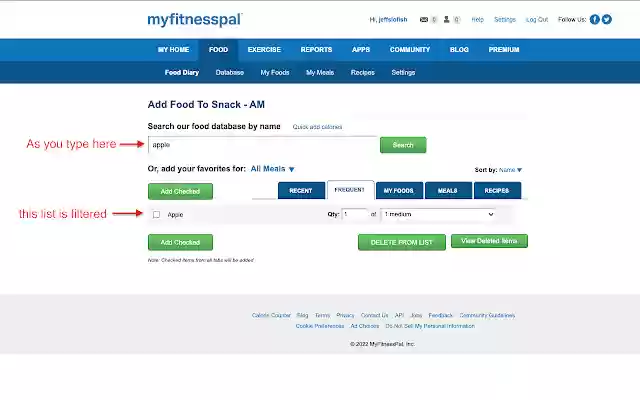Open the mail inbox envelope icon

click(x=424, y=19)
